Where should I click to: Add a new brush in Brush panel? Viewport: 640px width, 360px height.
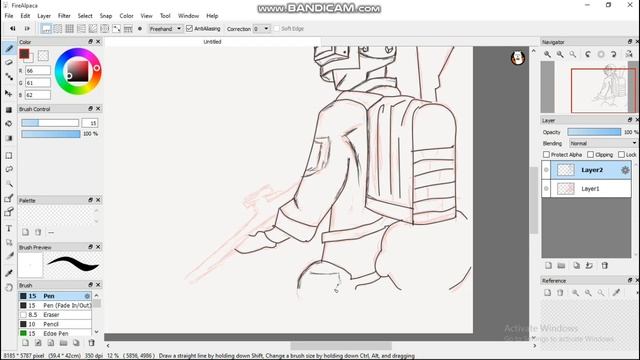coord(25,343)
